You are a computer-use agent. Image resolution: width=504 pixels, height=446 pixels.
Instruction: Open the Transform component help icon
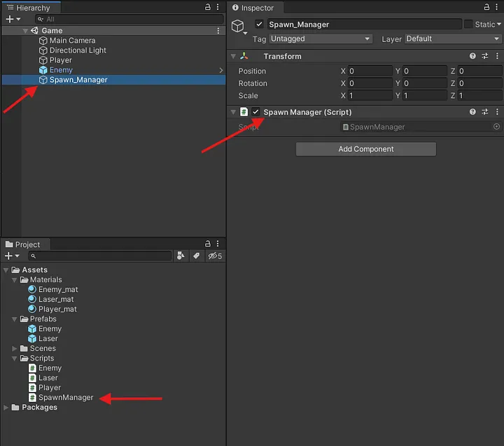click(x=472, y=56)
